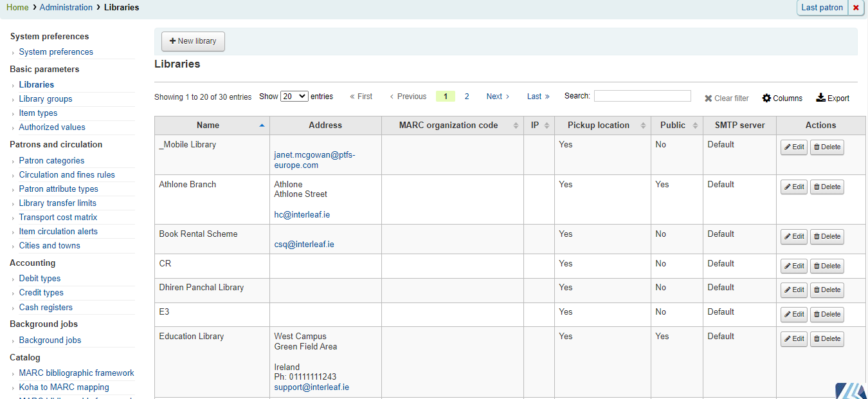Open Library transfer limits
The image size is (868, 399).
coord(58,203)
